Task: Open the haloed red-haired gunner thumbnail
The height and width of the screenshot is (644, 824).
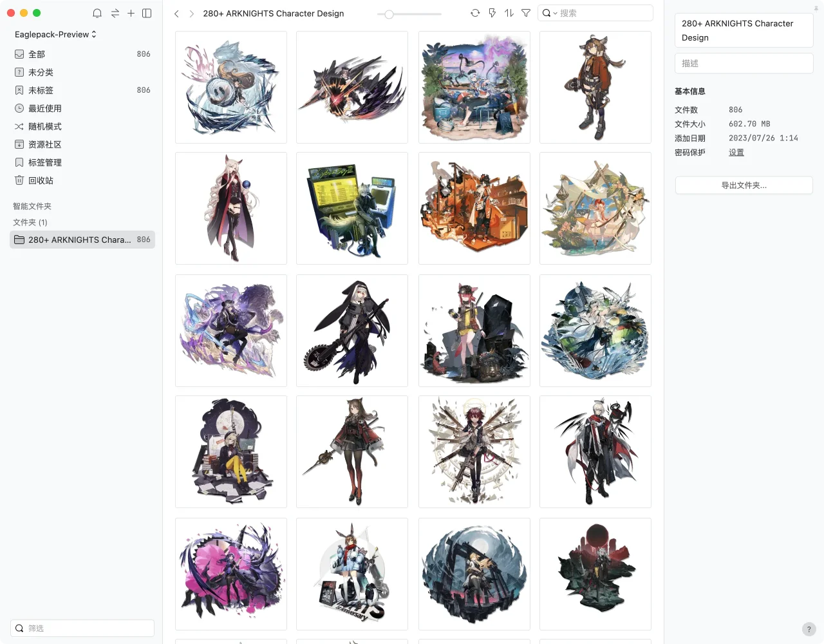Action: coord(474,452)
